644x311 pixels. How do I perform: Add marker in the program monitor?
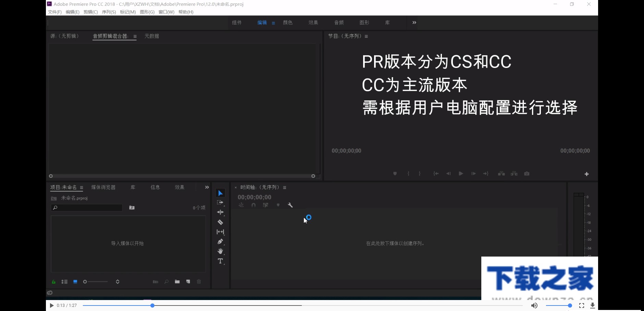(x=395, y=174)
